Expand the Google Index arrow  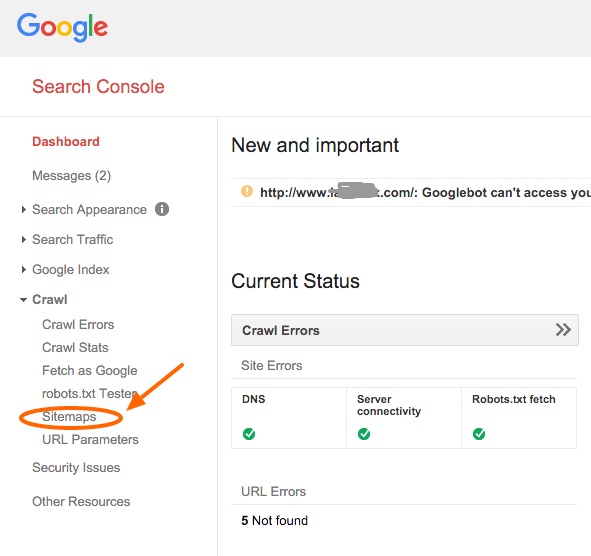(24, 270)
